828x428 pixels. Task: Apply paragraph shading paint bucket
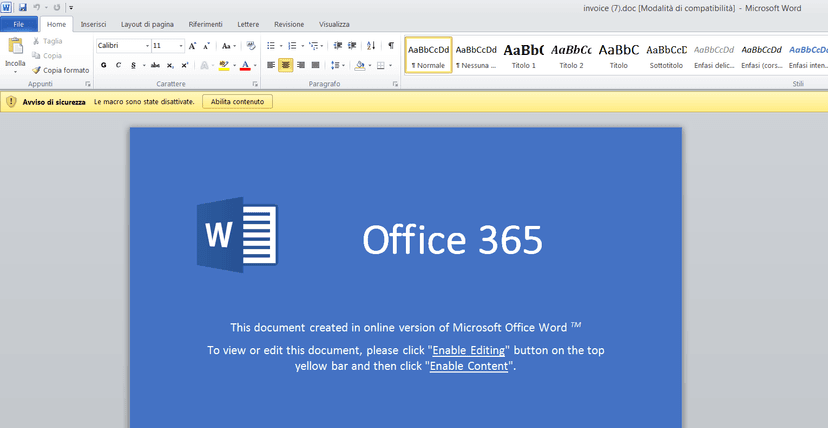pyautogui.click(x=360, y=65)
